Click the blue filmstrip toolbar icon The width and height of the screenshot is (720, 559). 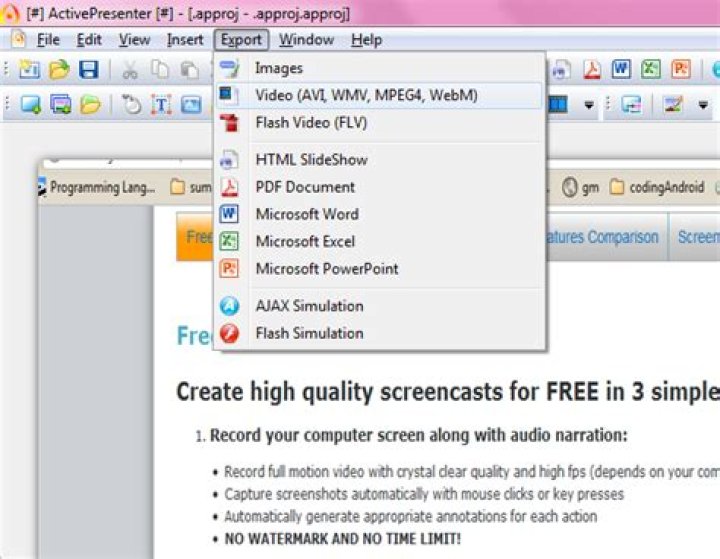(x=557, y=105)
